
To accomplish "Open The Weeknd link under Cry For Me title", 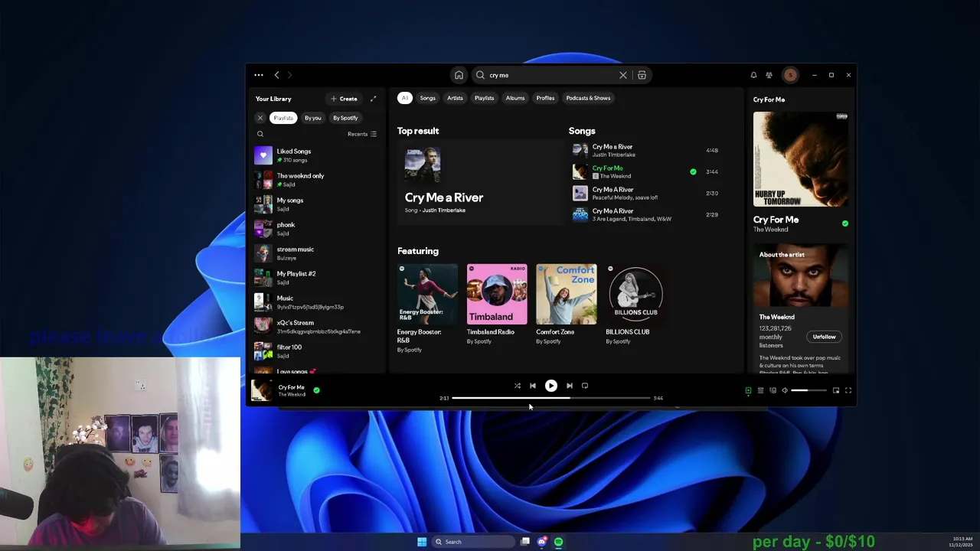I will [770, 230].
